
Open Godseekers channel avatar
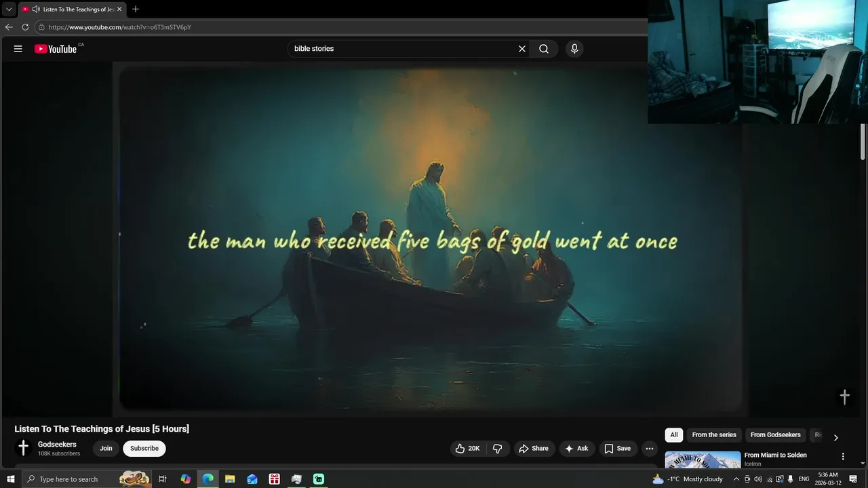pyautogui.click(x=23, y=448)
